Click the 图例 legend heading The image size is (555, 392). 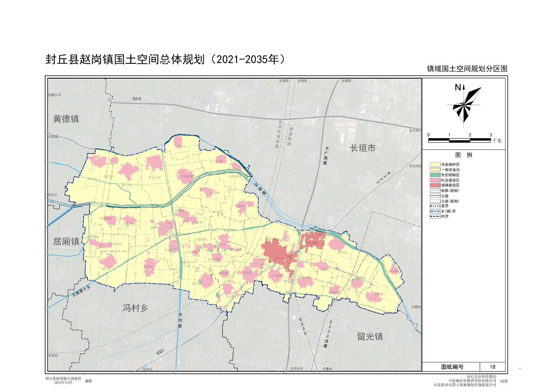pos(464,155)
